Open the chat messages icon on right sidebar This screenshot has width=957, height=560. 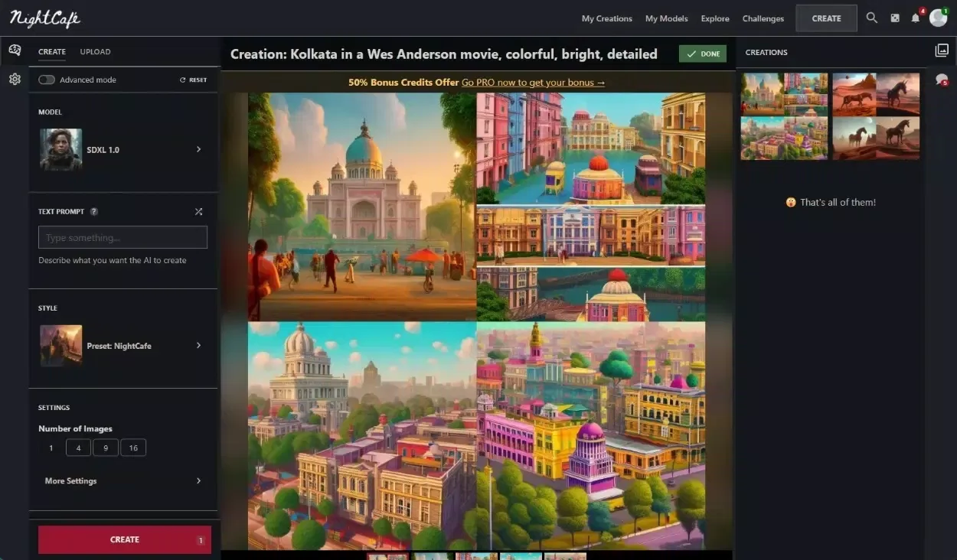(941, 80)
